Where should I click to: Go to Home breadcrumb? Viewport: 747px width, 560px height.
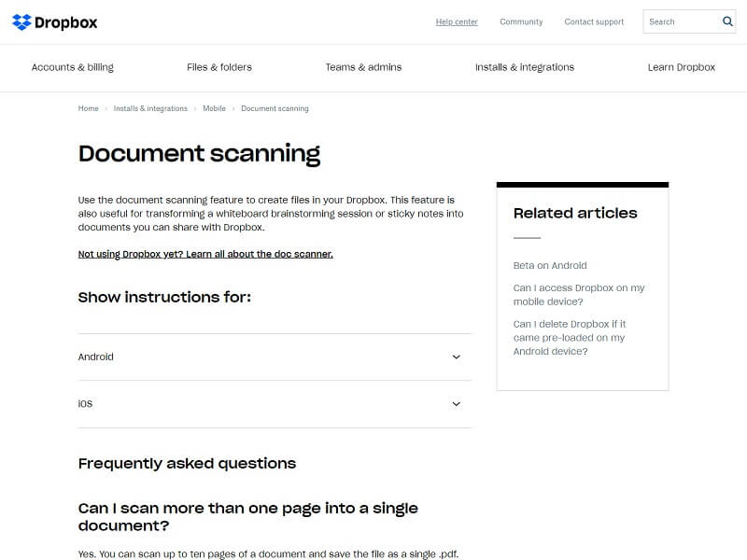(88, 108)
